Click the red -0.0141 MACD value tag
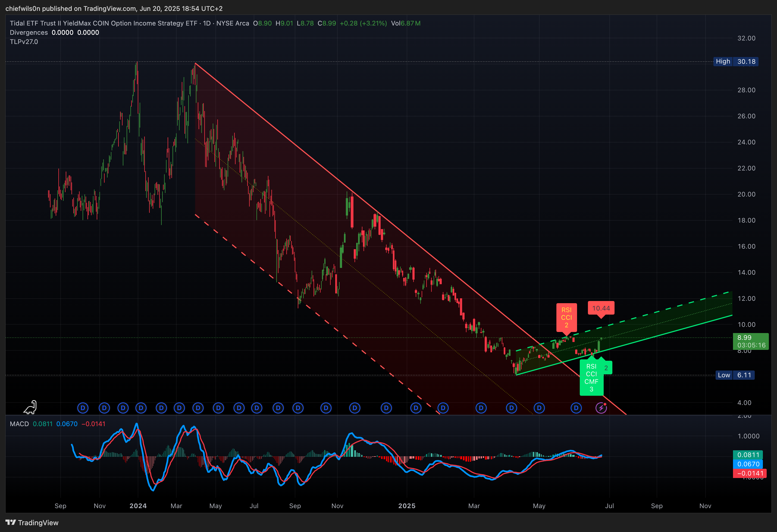 pos(750,473)
